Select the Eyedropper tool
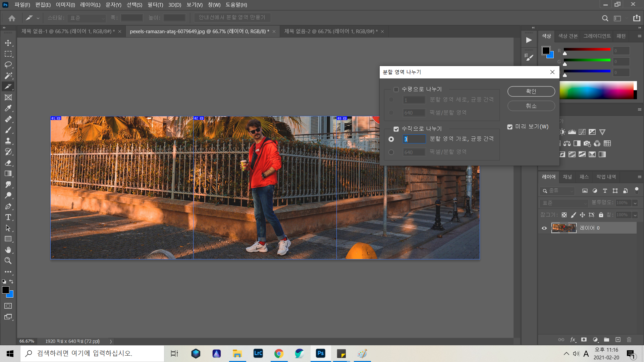This screenshot has width=644, height=362. [x=8, y=108]
